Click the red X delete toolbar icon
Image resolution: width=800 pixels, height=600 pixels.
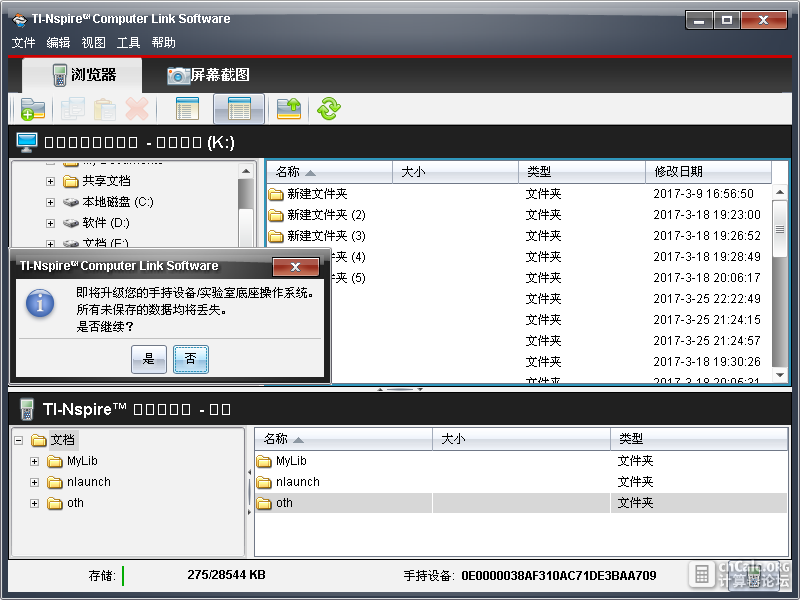[x=137, y=109]
